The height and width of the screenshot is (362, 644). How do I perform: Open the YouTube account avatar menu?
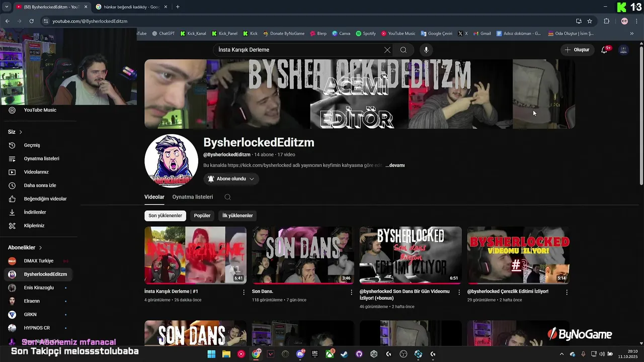(x=623, y=50)
